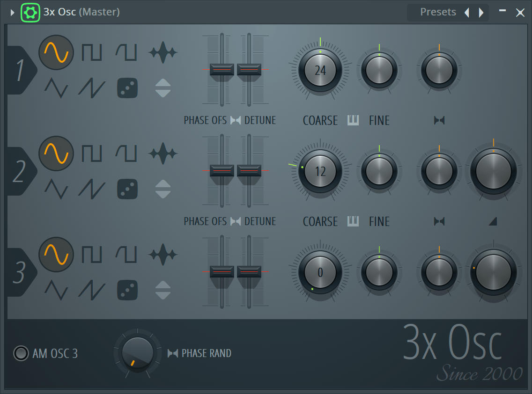Expand the plugin menu arrow at top-left

(13, 13)
